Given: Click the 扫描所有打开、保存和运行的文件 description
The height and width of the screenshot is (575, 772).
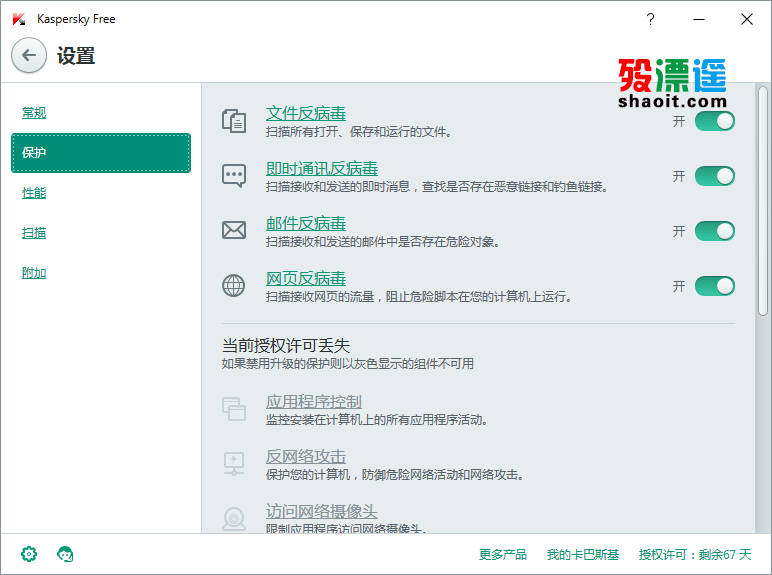Looking at the screenshot, I should click(x=359, y=132).
